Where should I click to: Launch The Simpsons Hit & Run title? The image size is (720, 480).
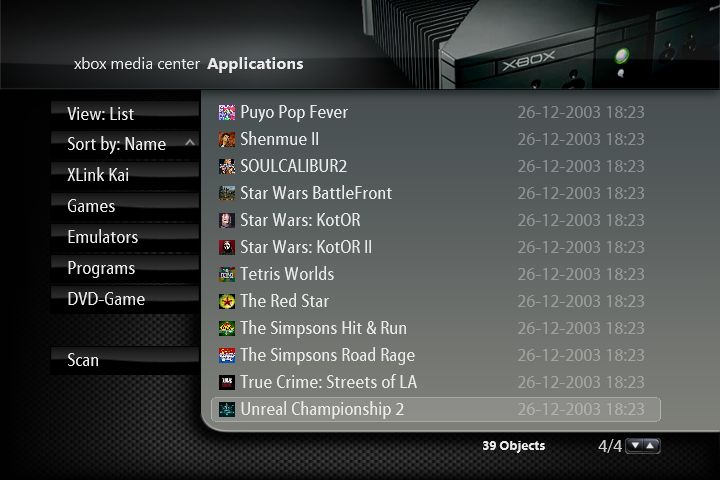coord(323,328)
